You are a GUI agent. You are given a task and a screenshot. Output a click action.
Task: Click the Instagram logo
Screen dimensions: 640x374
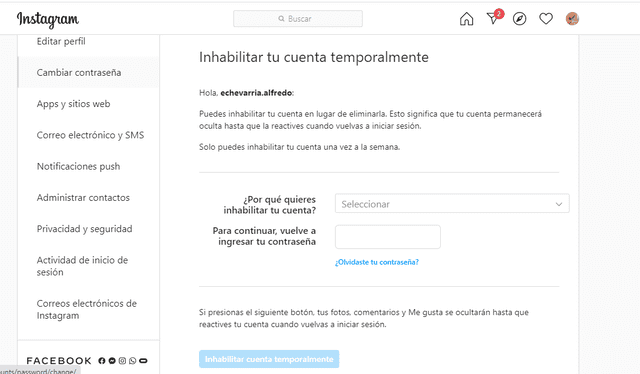[x=48, y=19]
